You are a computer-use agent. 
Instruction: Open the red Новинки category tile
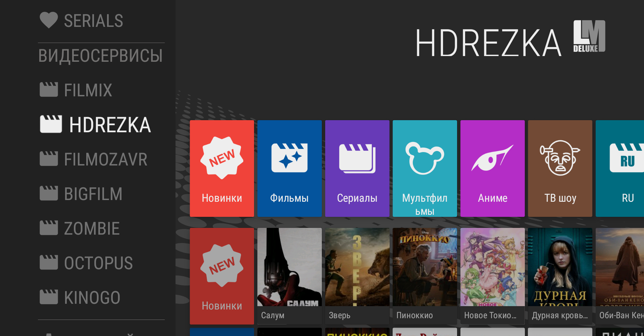222,169
